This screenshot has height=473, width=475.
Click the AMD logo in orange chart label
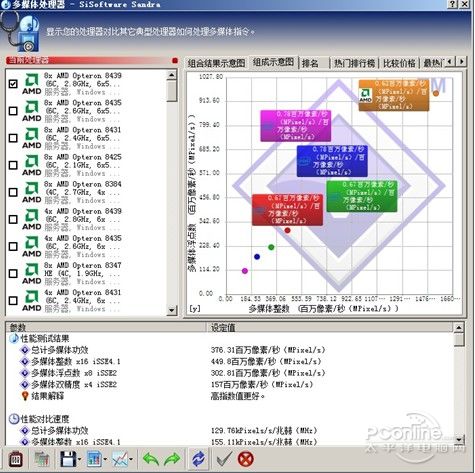366,95
